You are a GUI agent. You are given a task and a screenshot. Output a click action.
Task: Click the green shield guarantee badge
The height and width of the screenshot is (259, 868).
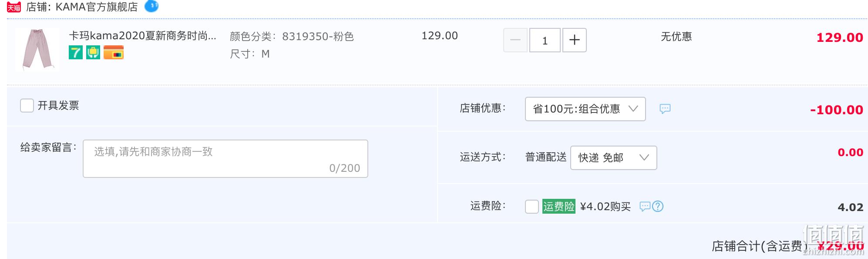(93, 52)
